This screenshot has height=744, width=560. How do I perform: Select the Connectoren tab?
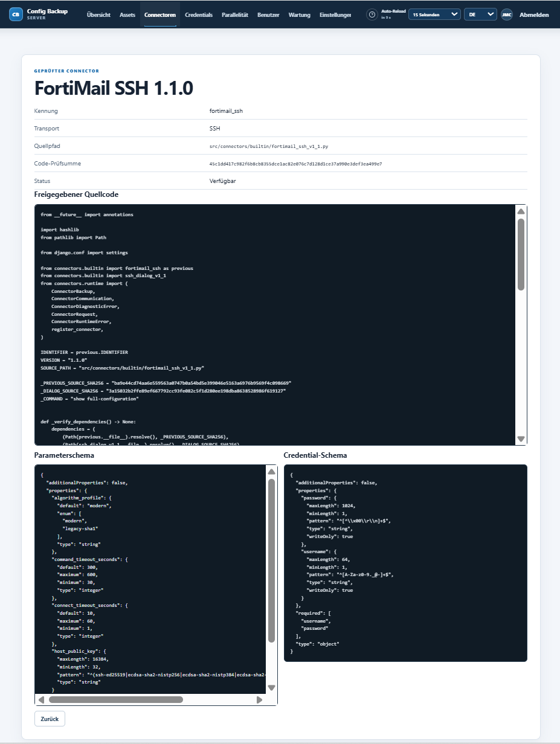click(x=160, y=14)
